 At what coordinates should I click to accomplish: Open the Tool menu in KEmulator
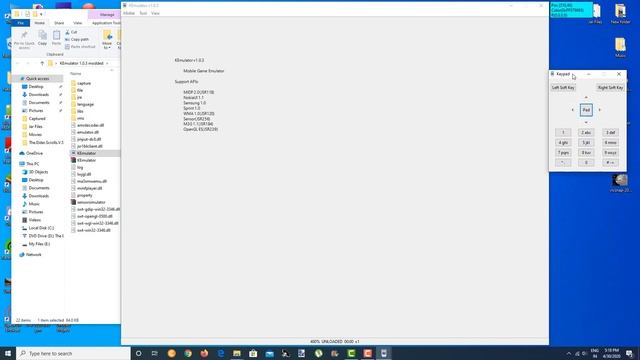(x=143, y=13)
